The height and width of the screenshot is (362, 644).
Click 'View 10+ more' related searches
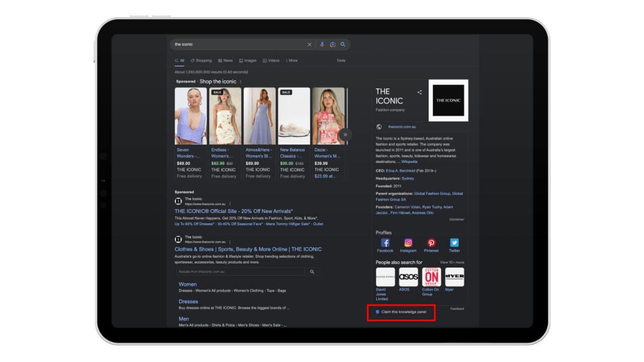coord(452,262)
